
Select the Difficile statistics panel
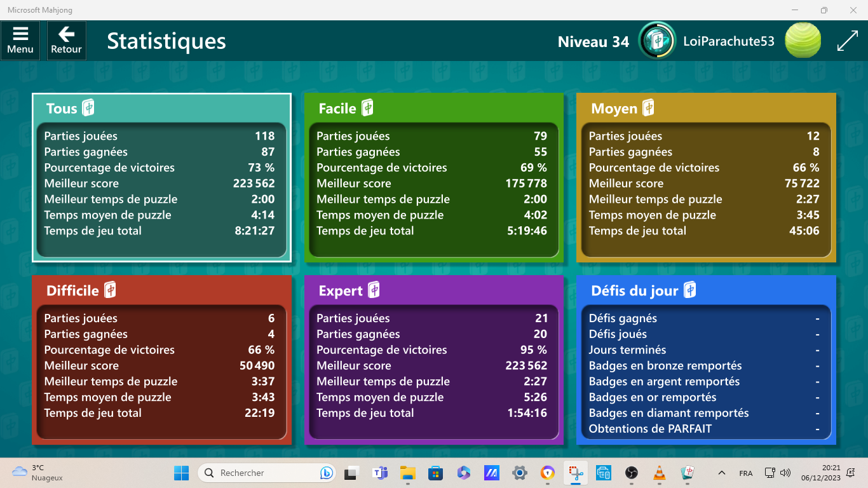point(161,360)
